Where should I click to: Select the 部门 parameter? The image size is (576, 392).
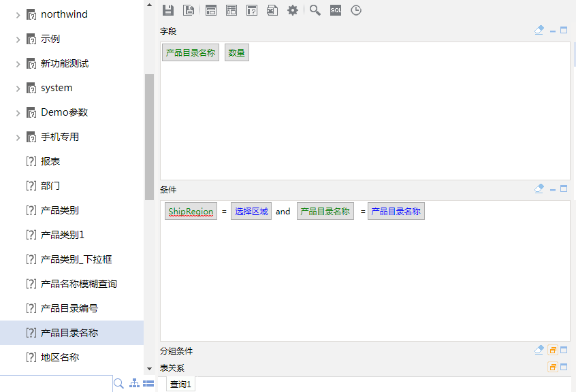click(50, 186)
